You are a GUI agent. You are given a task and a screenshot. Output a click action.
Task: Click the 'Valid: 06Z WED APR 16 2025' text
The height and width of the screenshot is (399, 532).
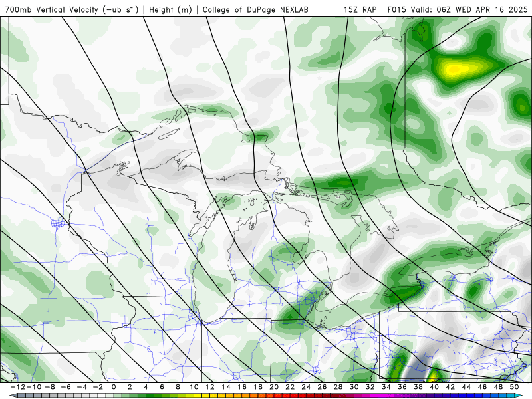pos(469,9)
